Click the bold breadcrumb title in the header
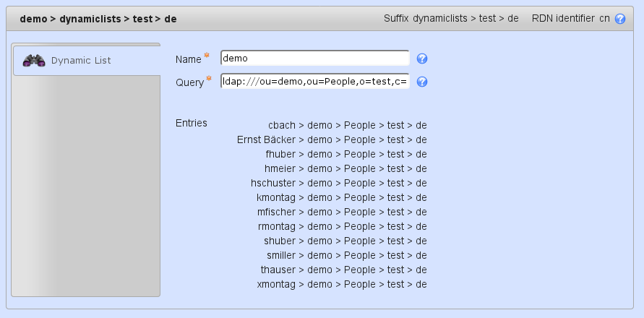644x318 pixels. pos(98,19)
